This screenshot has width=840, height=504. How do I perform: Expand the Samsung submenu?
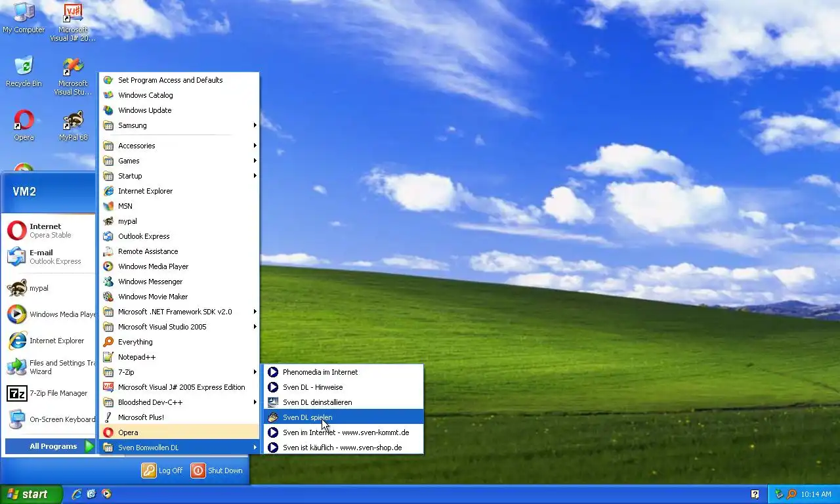pyautogui.click(x=179, y=125)
